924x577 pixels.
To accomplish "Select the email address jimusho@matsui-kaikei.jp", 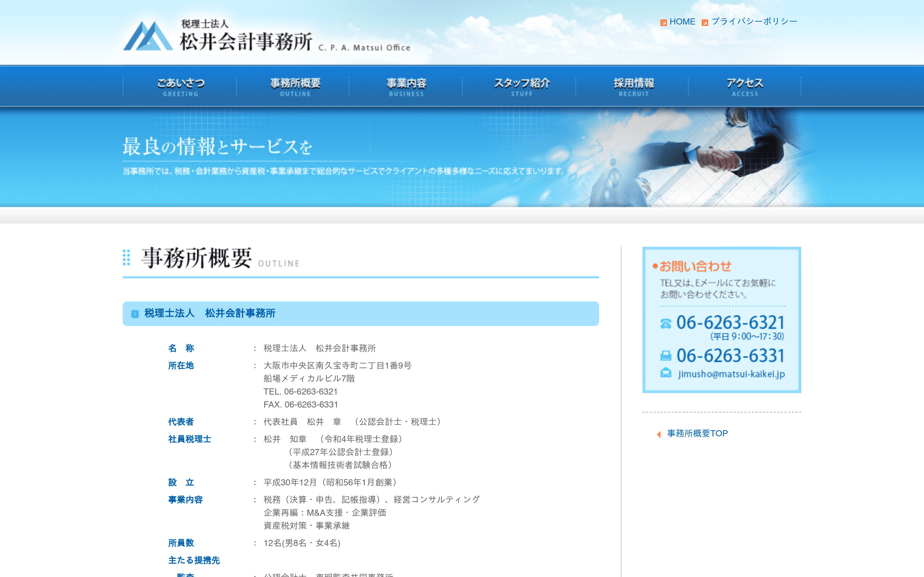I will 731,374.
